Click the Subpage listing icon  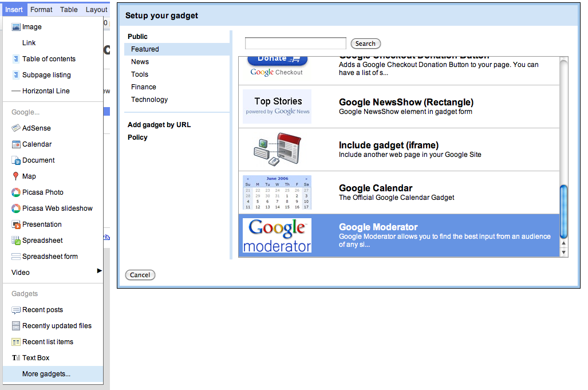[x=16, y=75]
